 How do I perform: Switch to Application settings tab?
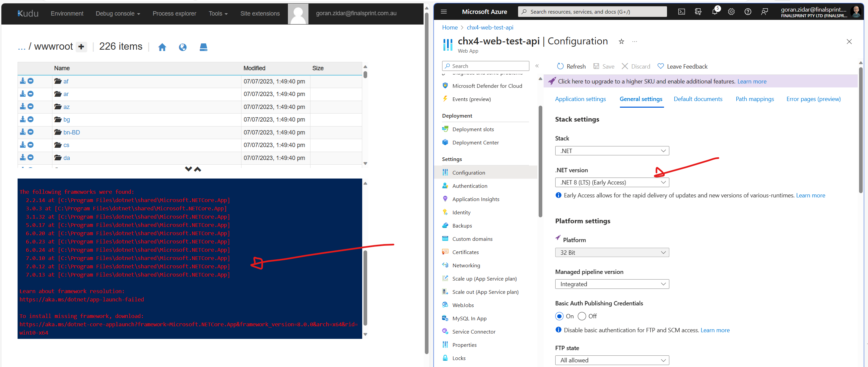580,99
